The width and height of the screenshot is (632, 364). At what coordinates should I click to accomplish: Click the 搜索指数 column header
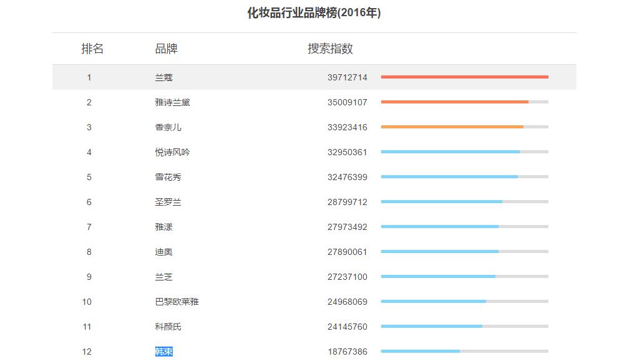click(x=330, y=49)
